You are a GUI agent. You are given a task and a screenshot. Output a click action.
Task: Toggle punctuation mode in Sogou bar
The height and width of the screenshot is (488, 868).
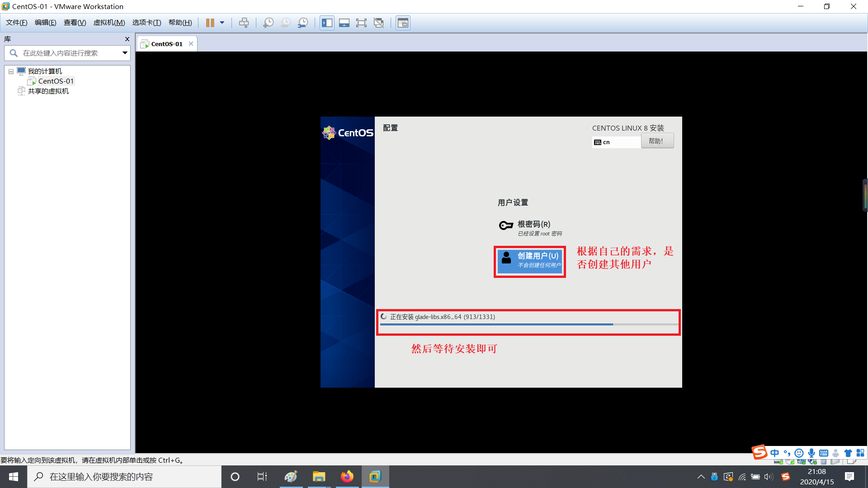coord(787,453)
